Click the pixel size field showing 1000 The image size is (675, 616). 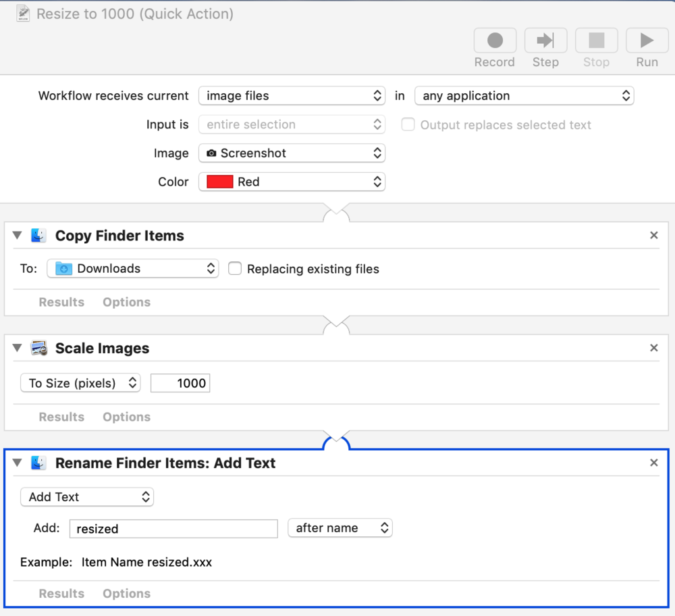pyautogui.click(x=180, y=383)
